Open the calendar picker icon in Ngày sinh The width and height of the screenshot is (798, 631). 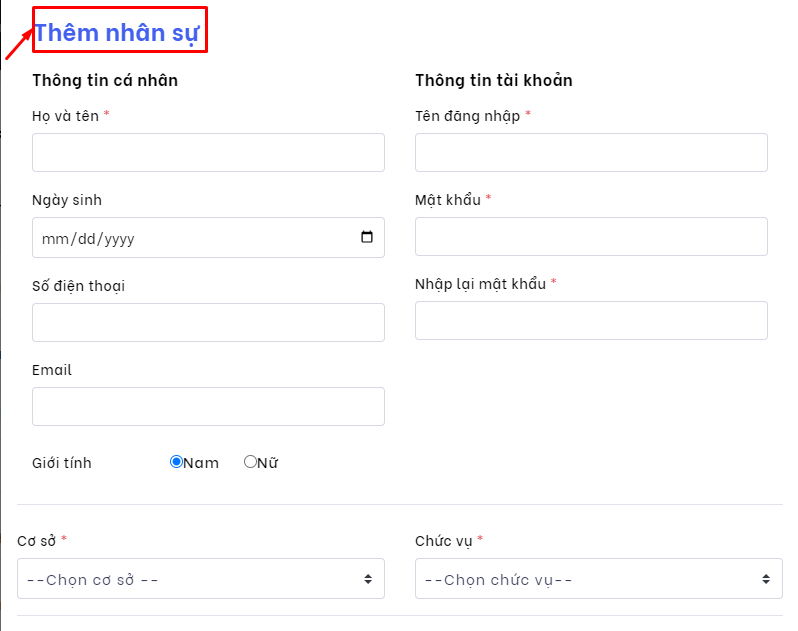(x=367, y=238)
